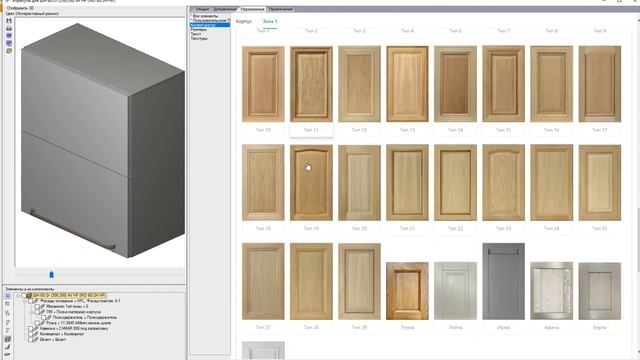Choose the Тип 24 facade thumbnail
The height and width of the screenshot is (360, 640).
click(551, 182)
